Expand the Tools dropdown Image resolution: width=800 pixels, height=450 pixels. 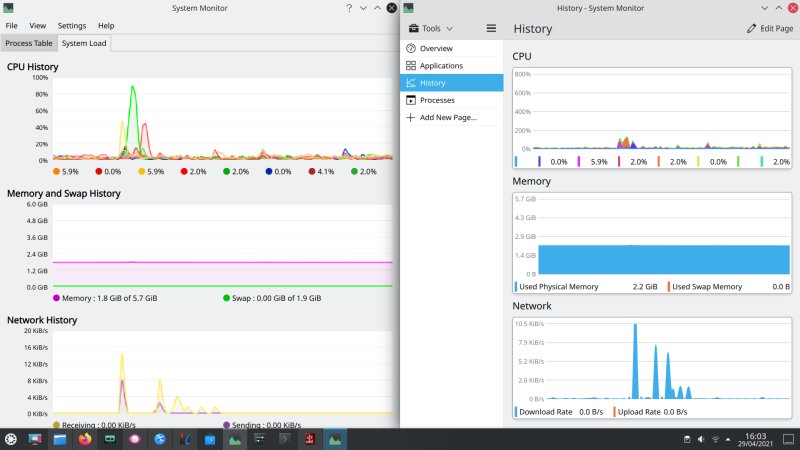point(431,29)
